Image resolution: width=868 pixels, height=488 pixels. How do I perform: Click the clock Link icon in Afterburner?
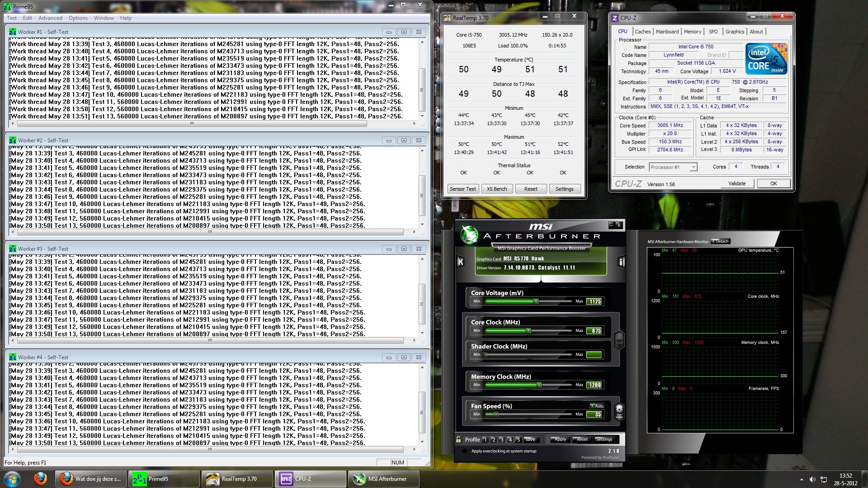pos(619,339)
